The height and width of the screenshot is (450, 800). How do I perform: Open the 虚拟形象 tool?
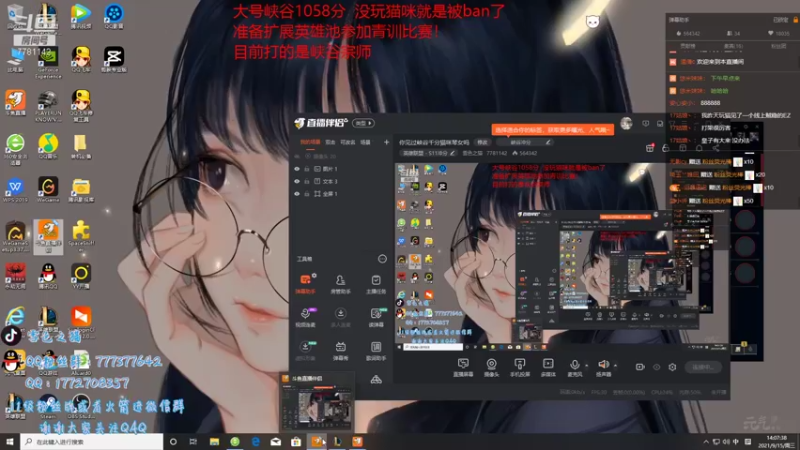[305, 351]
